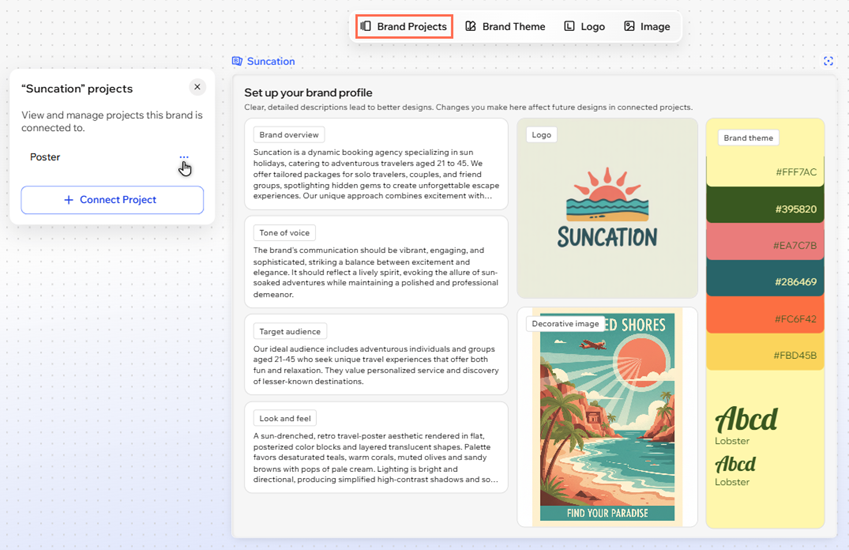Viewport: 849px width, 550px height.
Task: Click the Tone of voice label
Action: (284, 233)
